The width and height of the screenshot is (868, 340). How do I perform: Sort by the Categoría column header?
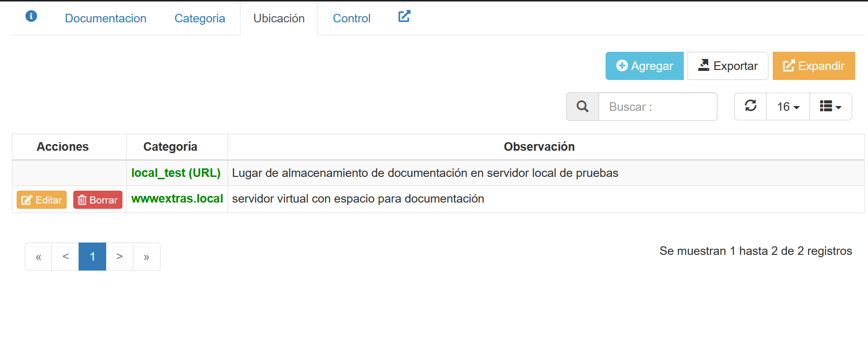(170, 147)
